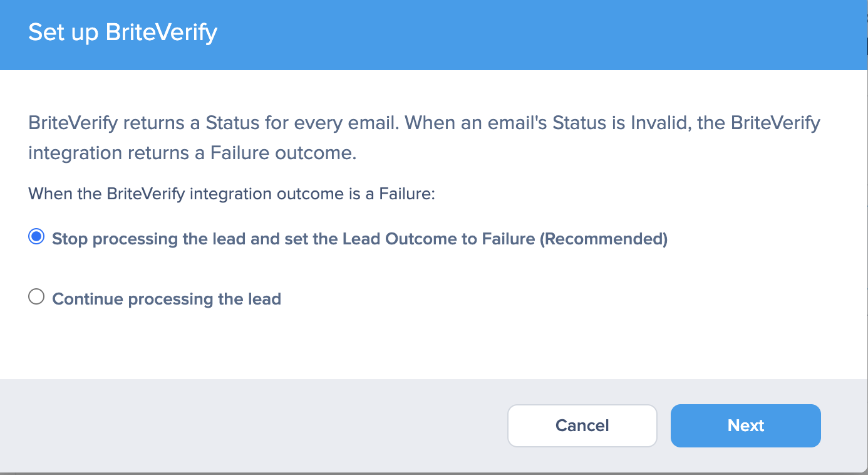Click the 'Set up BriteVerify' dialog title

(x=123, y=32)
